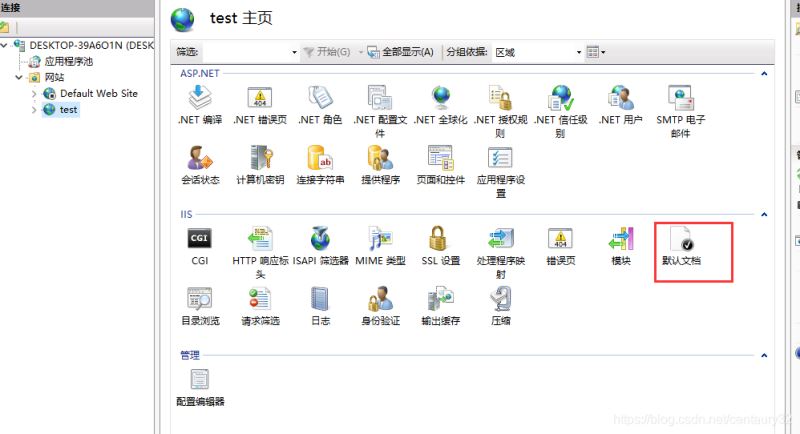800x434 pixels.
Task: Open the 模块 modules icon
Action: pos(621,247)
